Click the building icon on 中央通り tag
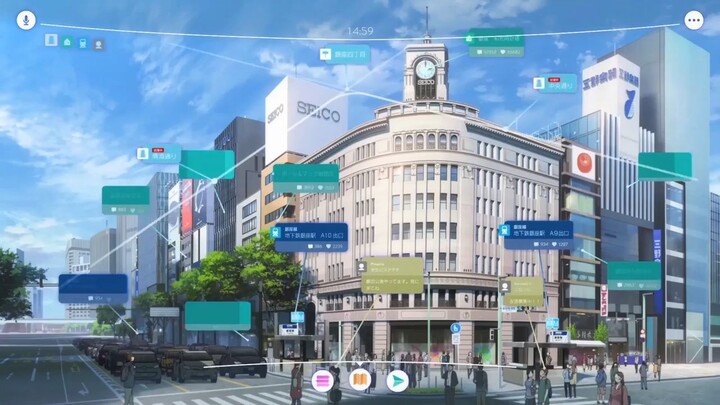Viewport: 720px width, 405px height. [539, 84]
